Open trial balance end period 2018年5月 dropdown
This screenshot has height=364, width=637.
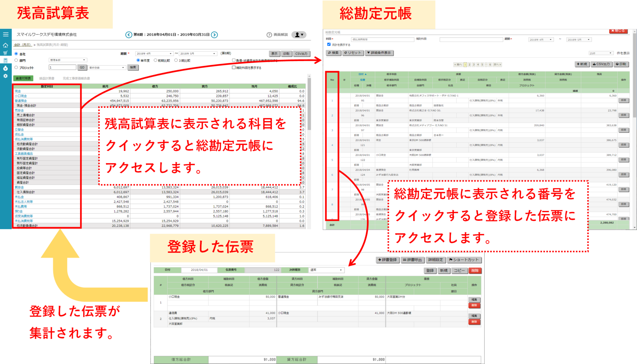pos(198,54)
